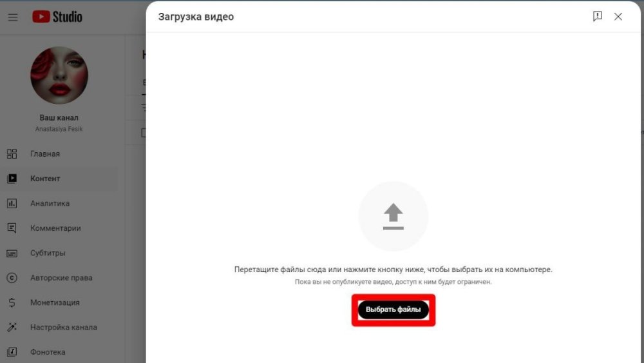The width and height of the screenshot is (644, 363).
Task: Click the Субтитры captions icon
Action: pyautogui.click(x=12, y=253)
